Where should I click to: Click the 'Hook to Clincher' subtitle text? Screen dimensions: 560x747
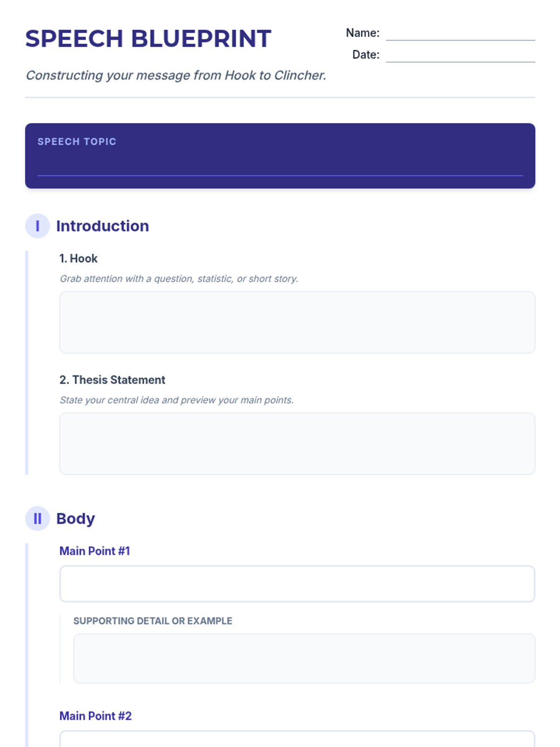coord(176,75)
